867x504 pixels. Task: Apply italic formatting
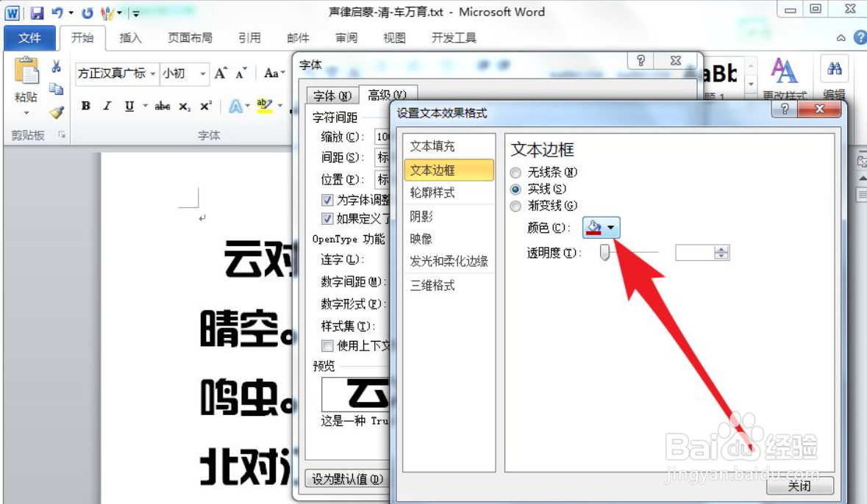click(x=106, y=106)
